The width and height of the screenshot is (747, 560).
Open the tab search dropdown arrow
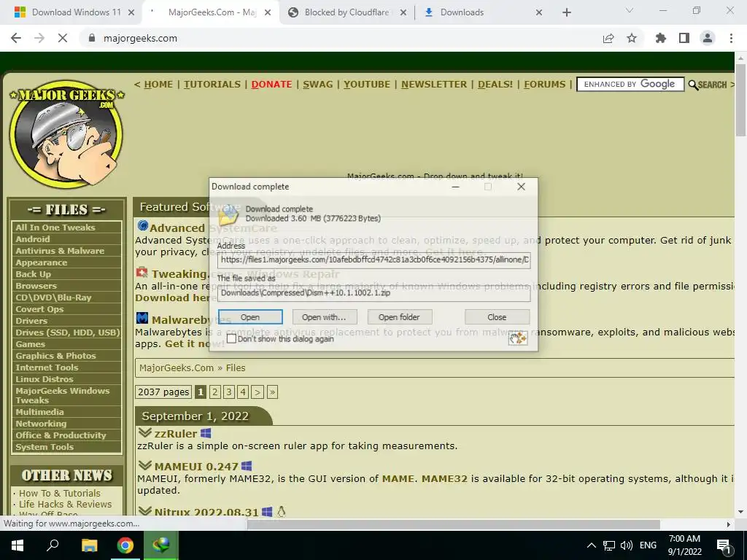pyautogui.click(x=630, y=10)
